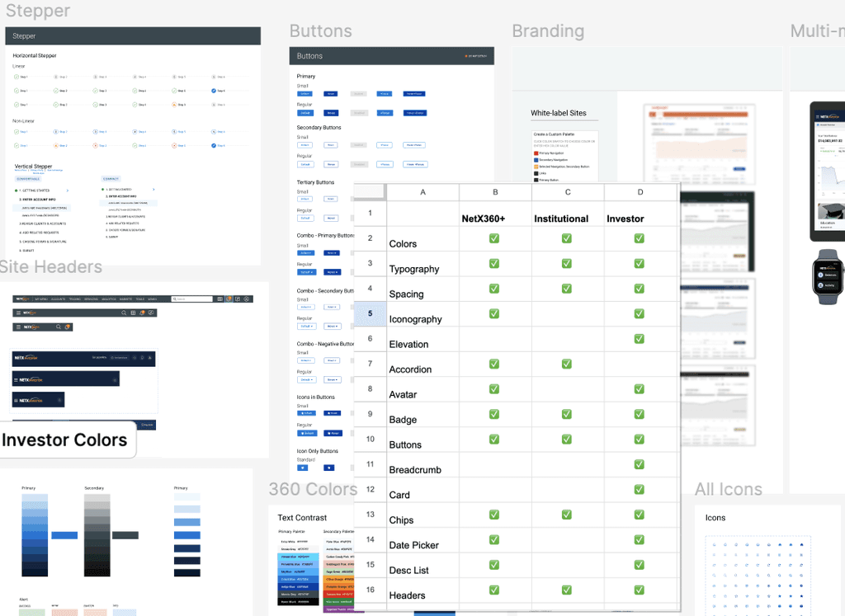Click Tertiary Buttons heading in Buttons frame
This screenshot has height=616, width=845.
[x=315, y=182]
